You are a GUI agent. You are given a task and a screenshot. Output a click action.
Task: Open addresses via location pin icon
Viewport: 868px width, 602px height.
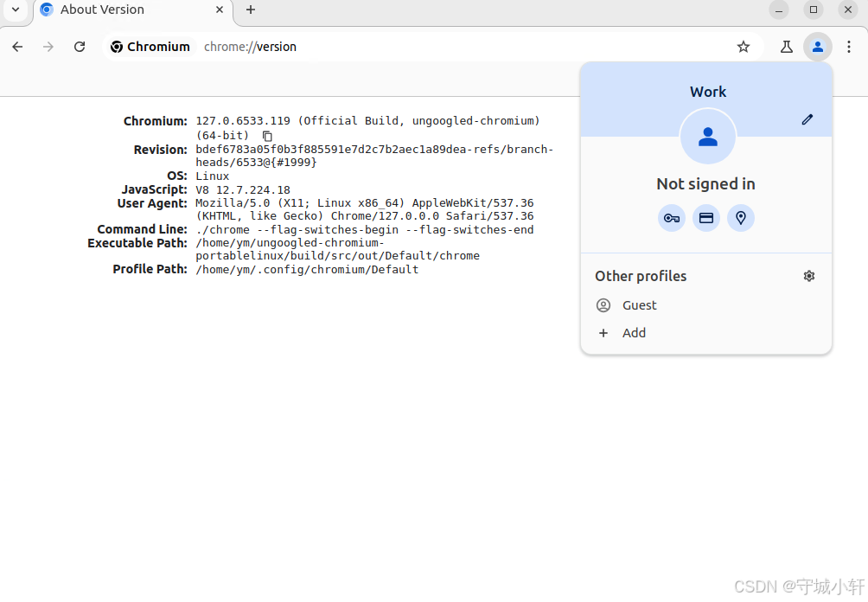[741, 218]
